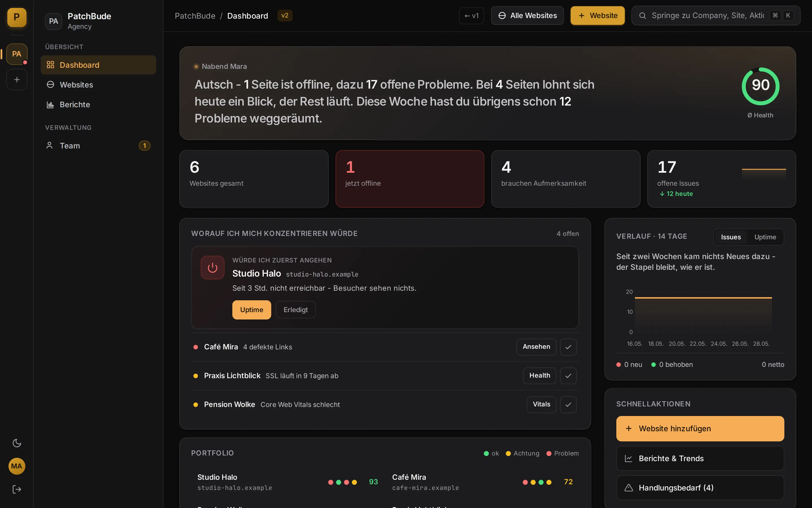Viewport: 812px width, 508px height.
Task: Click the power icon for Studio Halo
Action: tap(212, 268)
